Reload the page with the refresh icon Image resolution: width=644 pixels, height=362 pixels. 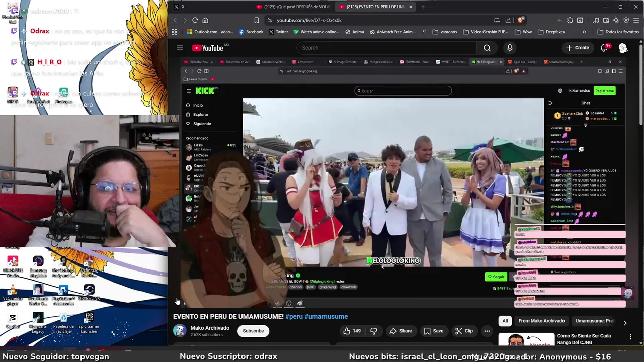coord(195,20)
